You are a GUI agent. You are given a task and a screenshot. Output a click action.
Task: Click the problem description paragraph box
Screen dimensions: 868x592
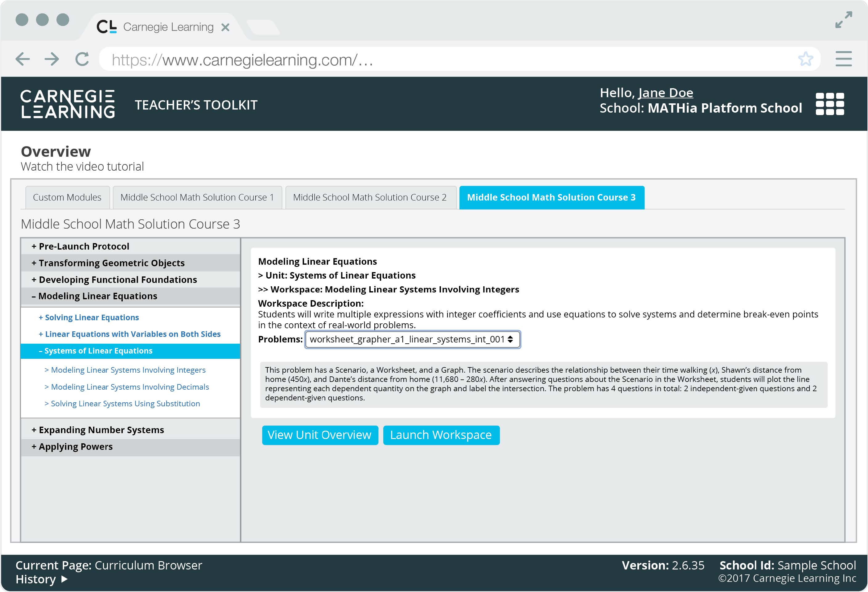click(543, 385)
